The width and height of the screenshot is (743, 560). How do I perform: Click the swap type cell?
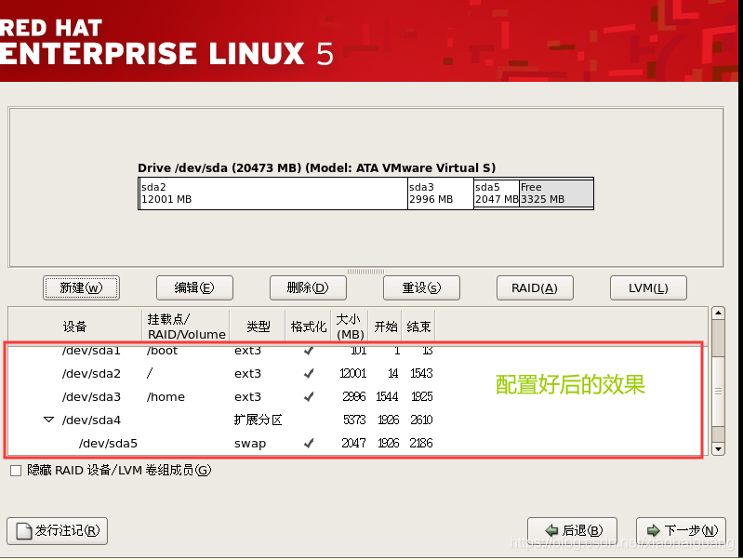250,444
